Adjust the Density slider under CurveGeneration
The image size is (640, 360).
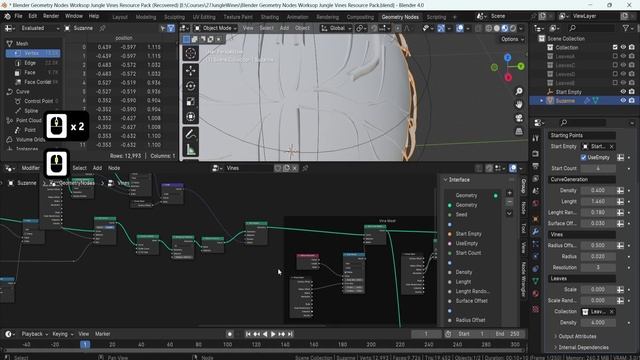(598, 190)
